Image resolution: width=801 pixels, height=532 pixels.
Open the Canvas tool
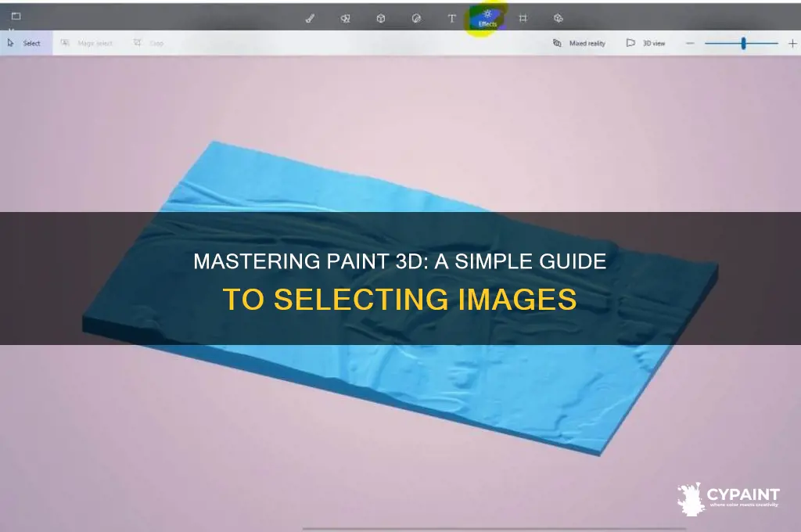[x=523, y=19]
